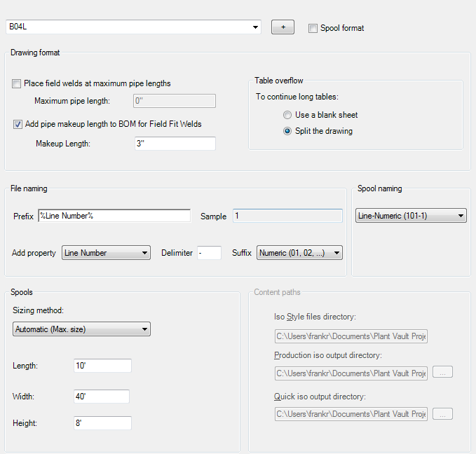The height and width of the screenshot is (454, 476).
Task: Select the Use a blank sheet option
Action: [x=287, y=115]
